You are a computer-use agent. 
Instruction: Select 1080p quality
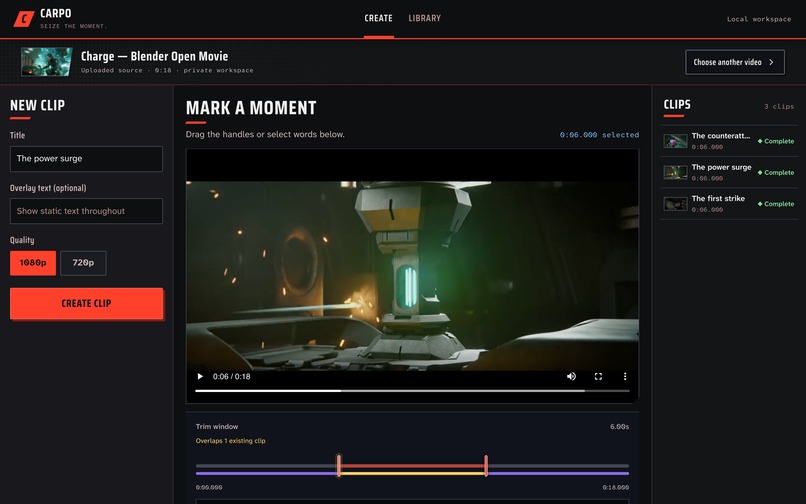coord(33,263)
